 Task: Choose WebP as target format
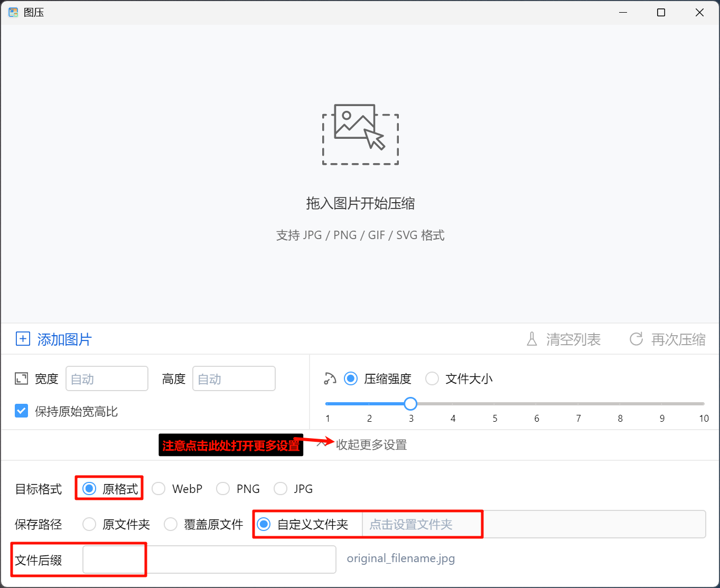click(158, 488)
